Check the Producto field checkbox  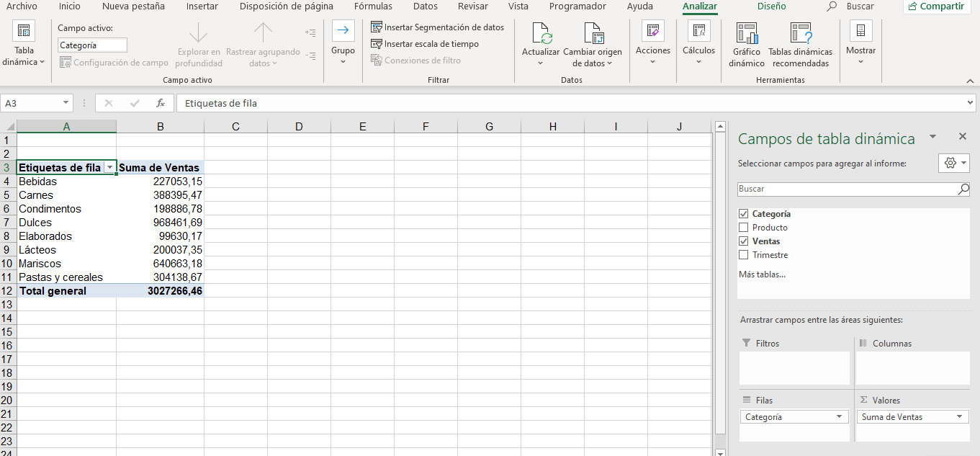point(744,228)
